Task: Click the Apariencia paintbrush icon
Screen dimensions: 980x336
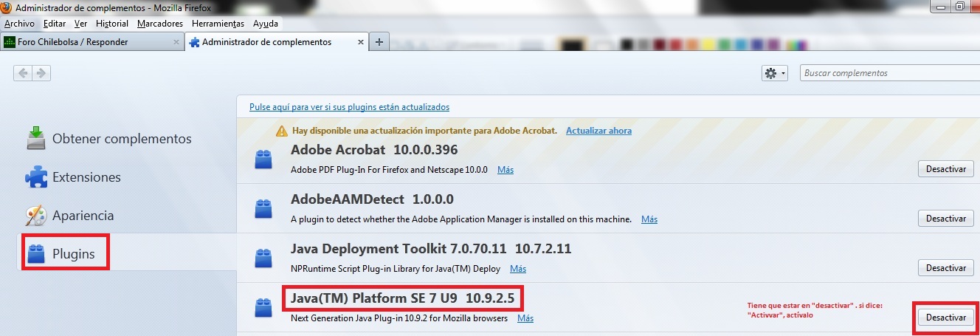Action: [x=36, y=216]
